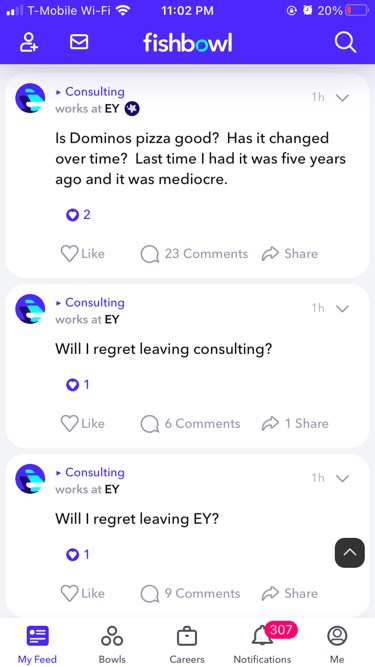The height and width of the screenshot is (667, 375).
Task: Tap the scroll-to-top arrow button
Action: 349,553
